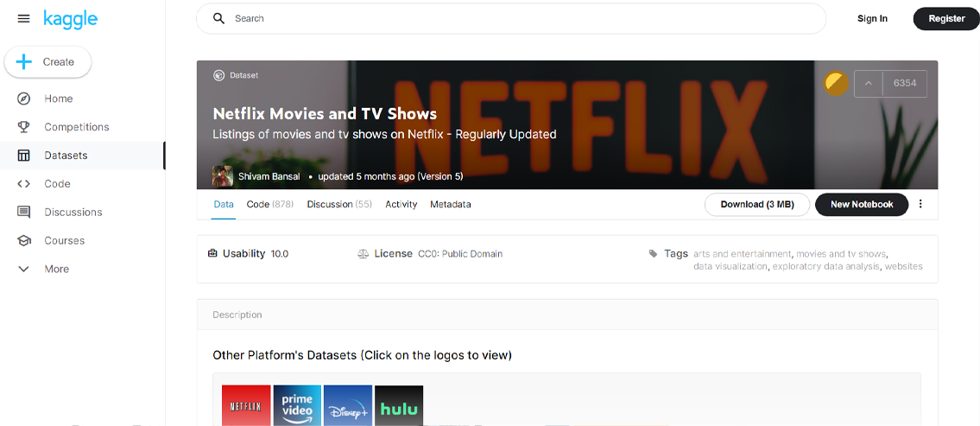Click the CC0: Public Domain license
This screenshot has width=980, height=426.
460,254
